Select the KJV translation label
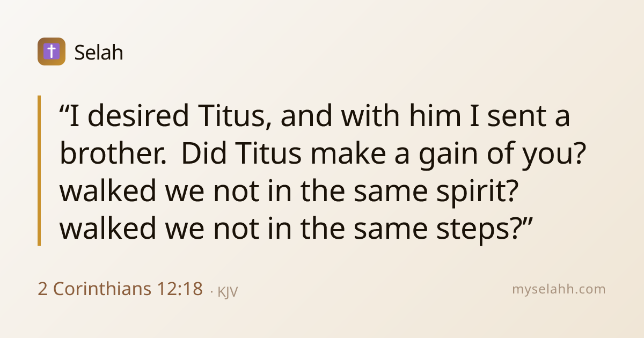This screenshot has width=644, height=338. pos(228,291)
